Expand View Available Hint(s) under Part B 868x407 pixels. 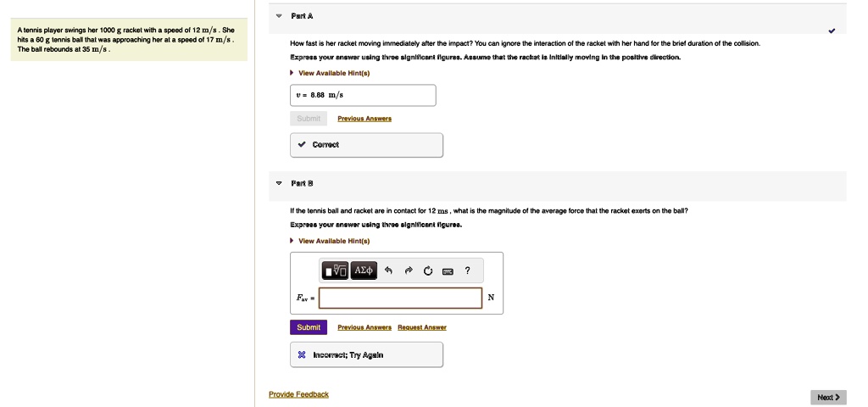tap(330, 241)
